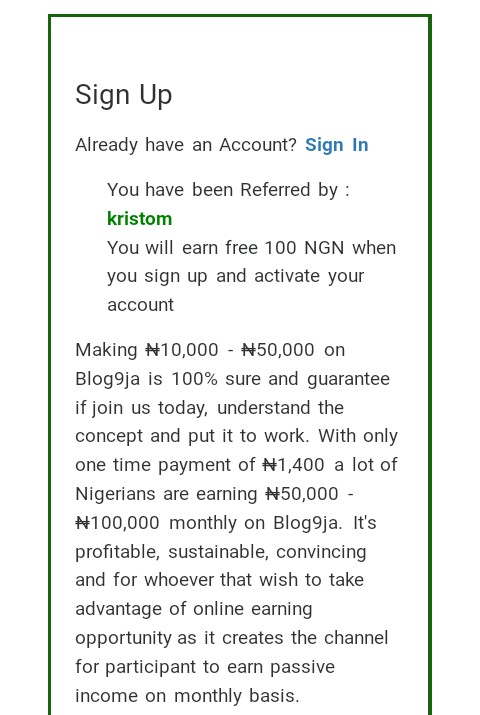Click the green kristom referrer name

point(139,219)
